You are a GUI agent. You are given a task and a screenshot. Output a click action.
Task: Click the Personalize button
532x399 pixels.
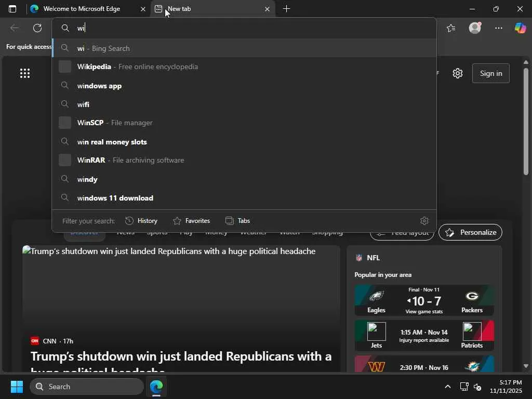pyautogui.click(x=470, y=232)
